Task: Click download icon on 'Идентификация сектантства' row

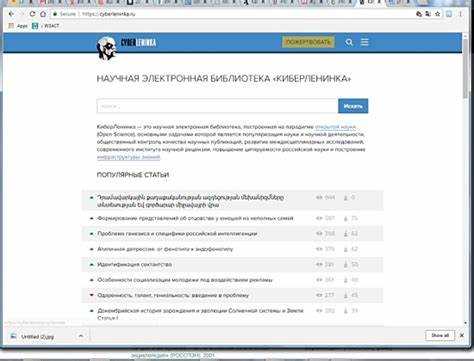Action: pyautogui.click(x=346, y=265)
